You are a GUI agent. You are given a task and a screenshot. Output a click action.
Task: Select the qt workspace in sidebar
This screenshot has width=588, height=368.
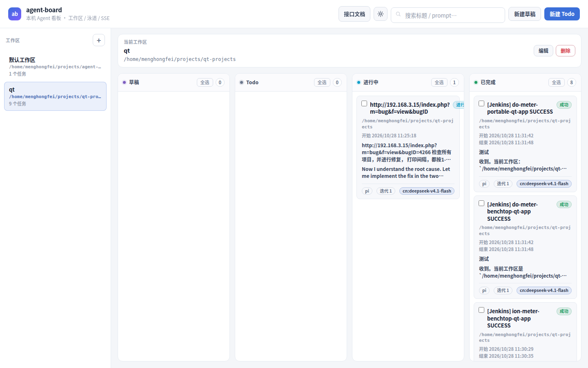(x=55, y=96)
